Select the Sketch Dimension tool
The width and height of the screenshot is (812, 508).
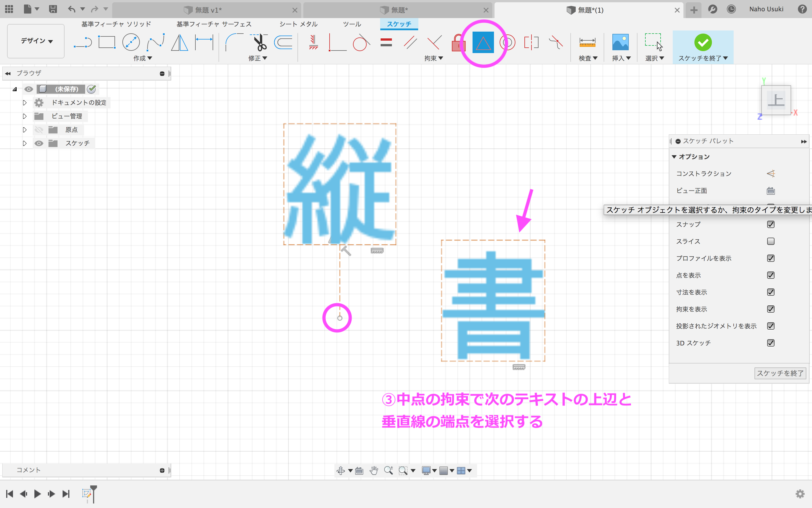click(204, 43)
